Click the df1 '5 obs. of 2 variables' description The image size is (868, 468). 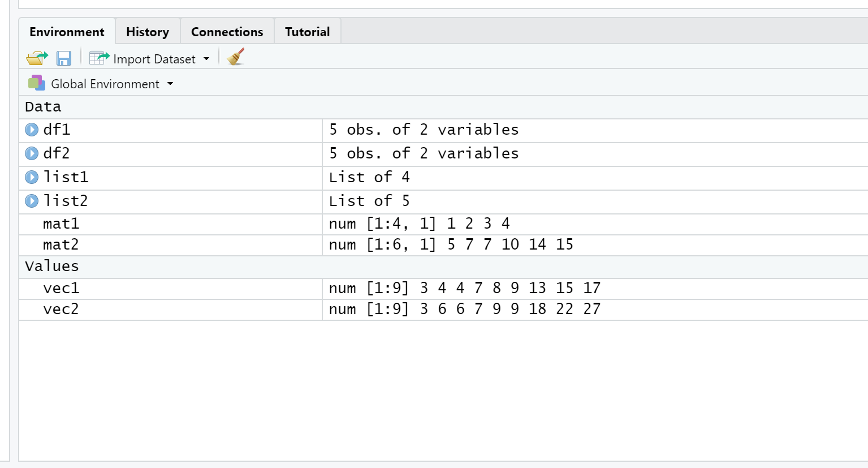tap(424, 130)
